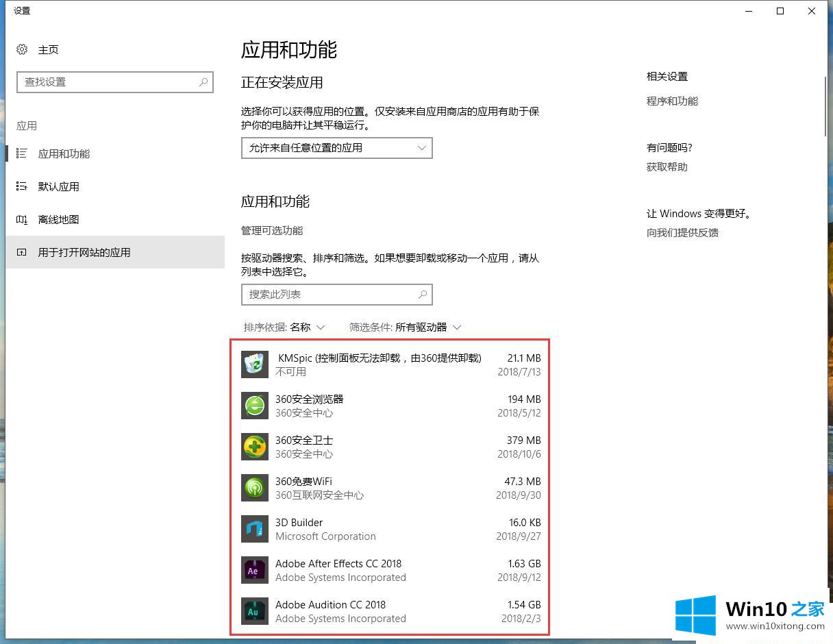
Task: Click the Adobe After Effects Ae icon
Action: pos(255,570)
